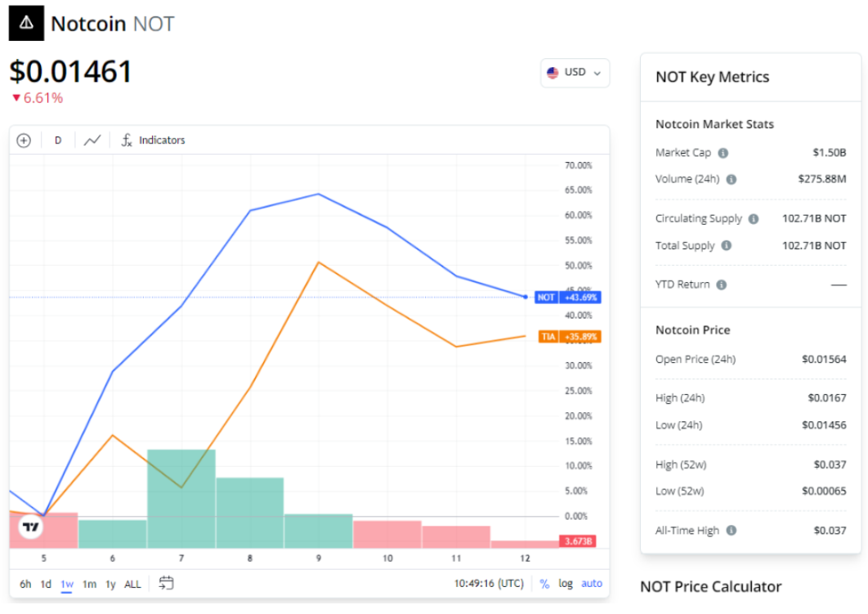Click the date 9 axis label
The image size is (868, 614).
pos(318,558)
